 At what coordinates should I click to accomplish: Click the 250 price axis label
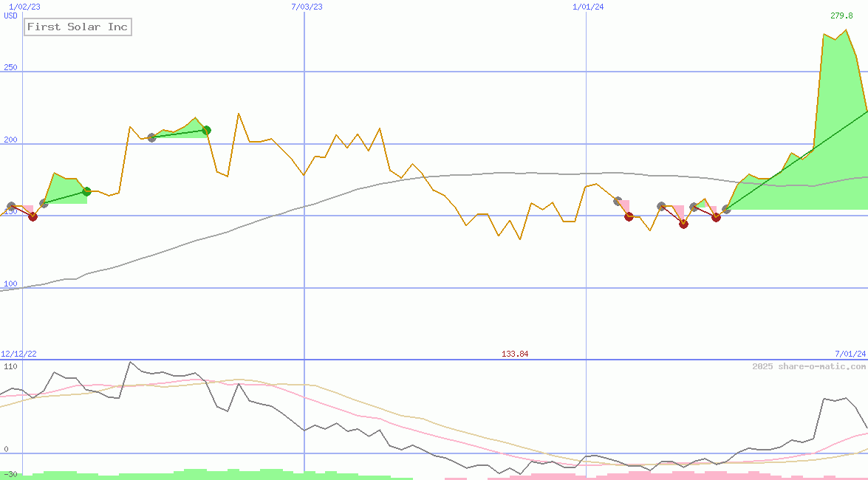(10, 67)
